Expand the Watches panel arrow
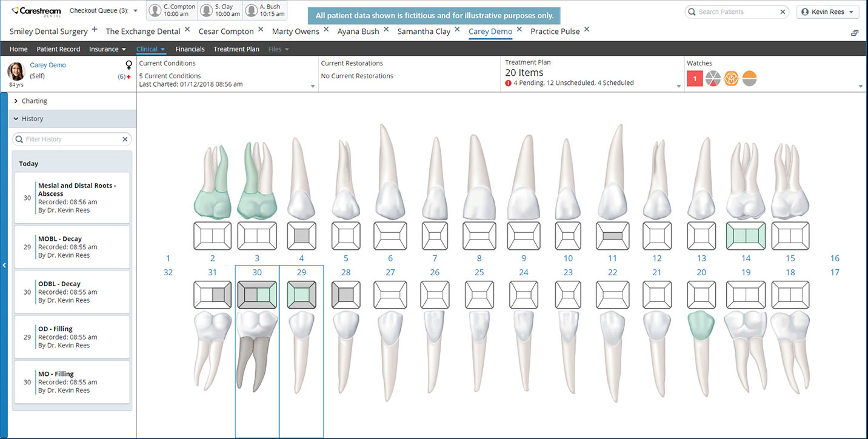This screenshot has width=868, height=439. [861, 87]
